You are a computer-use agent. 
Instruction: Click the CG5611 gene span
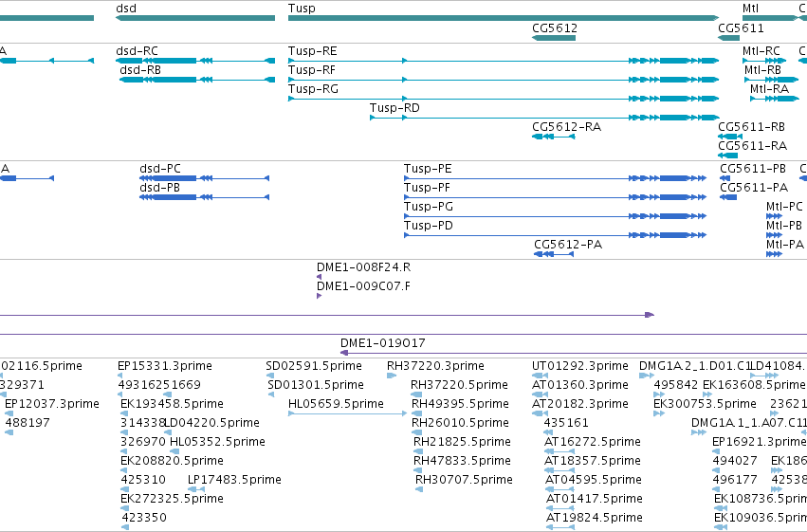729,38
